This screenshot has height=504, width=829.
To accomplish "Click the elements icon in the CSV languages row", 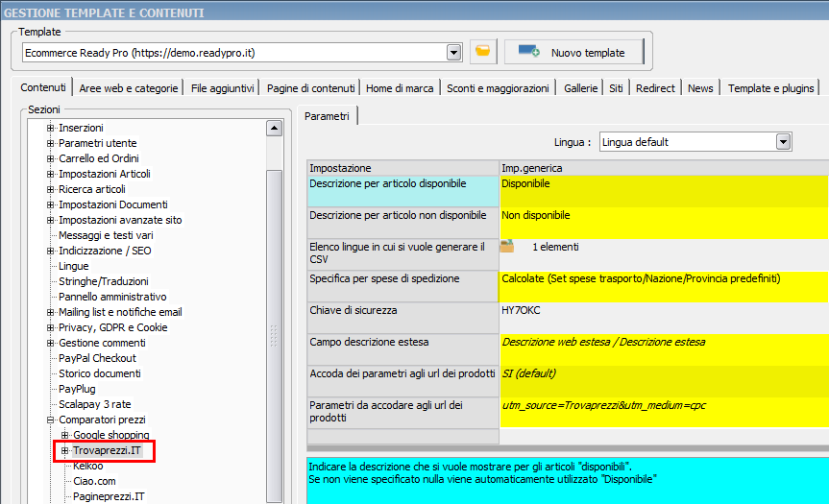I will tap(507, 247).
